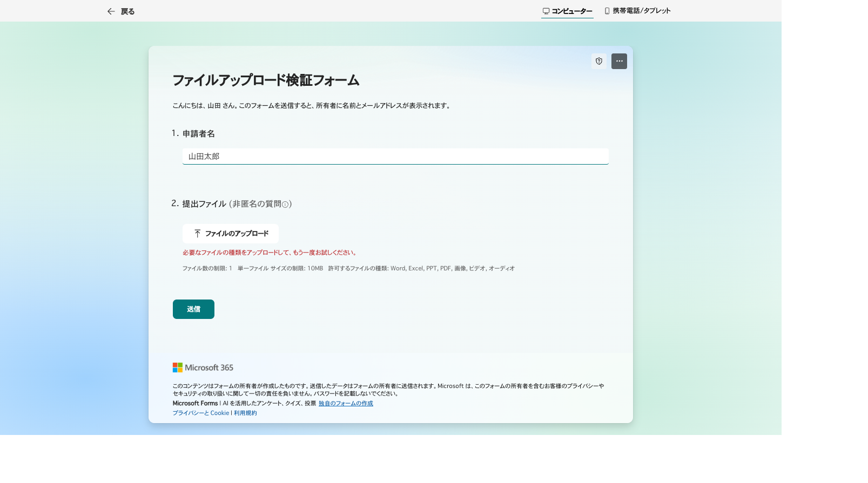
Task: Click the computer monitor icon
Action: 546,11
